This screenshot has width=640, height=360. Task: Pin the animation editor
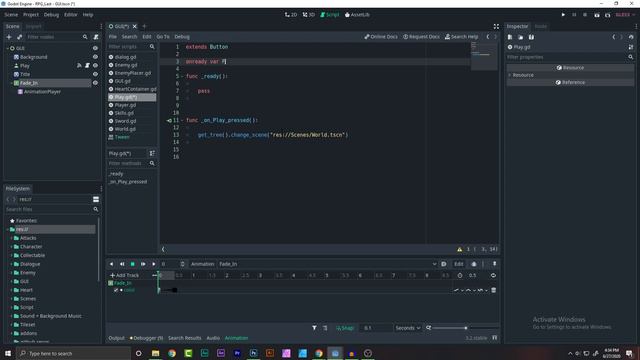[494, 264]
